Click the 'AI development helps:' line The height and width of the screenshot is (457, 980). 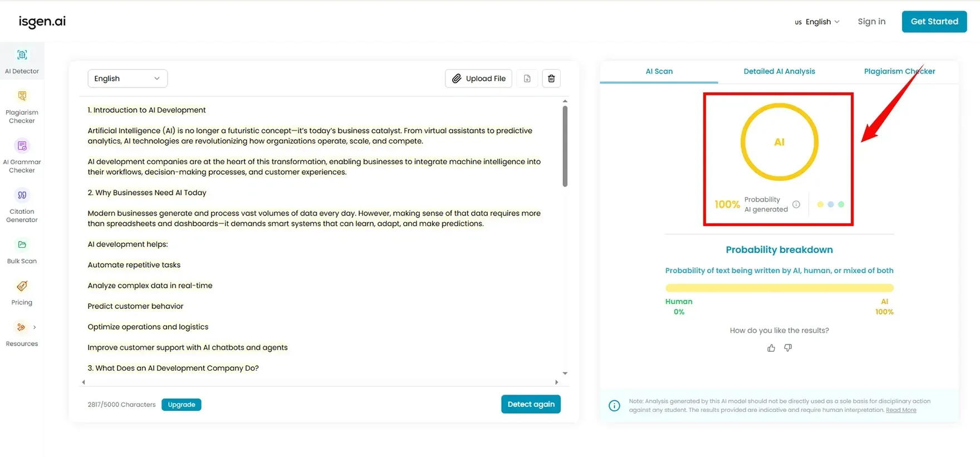(x=128, y=244)
